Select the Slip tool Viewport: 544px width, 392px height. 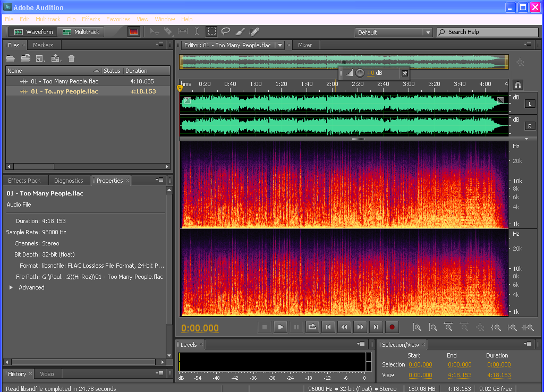(183, 32)
